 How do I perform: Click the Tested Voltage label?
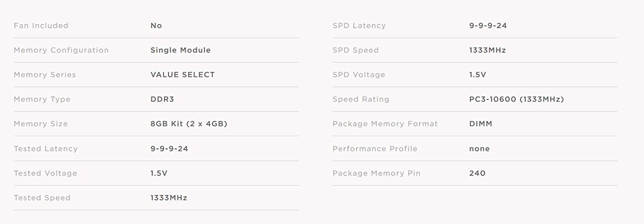[x=45, y=173]
